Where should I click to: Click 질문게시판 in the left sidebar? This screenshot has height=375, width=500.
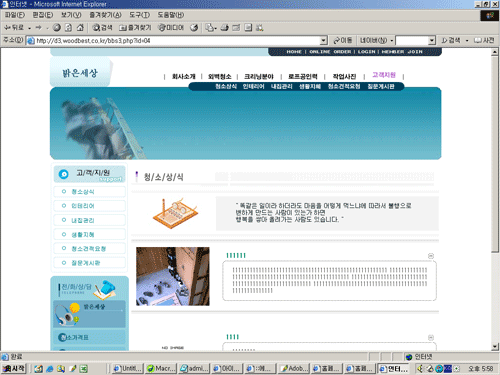tap(89, 263)
